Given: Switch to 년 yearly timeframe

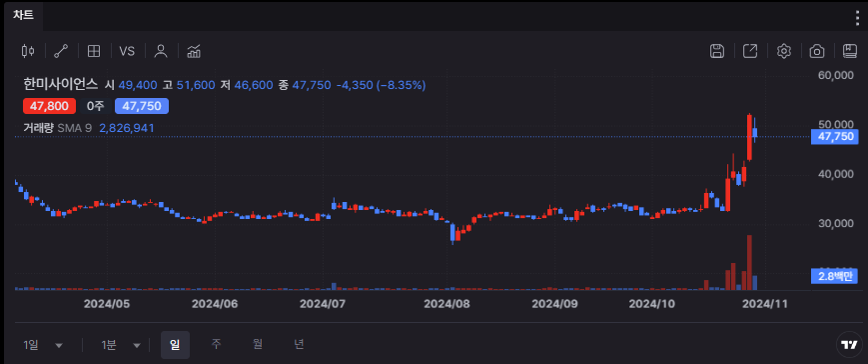Looking at the screenshot, I should click(x=299, y=345).
